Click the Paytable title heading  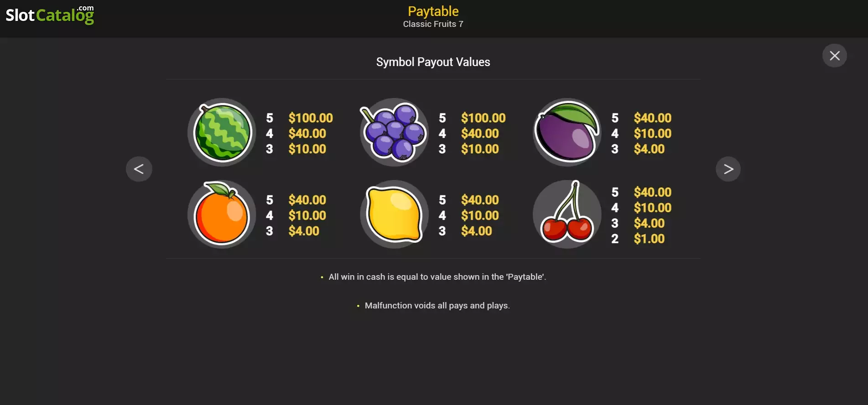(x=433, y=11)
